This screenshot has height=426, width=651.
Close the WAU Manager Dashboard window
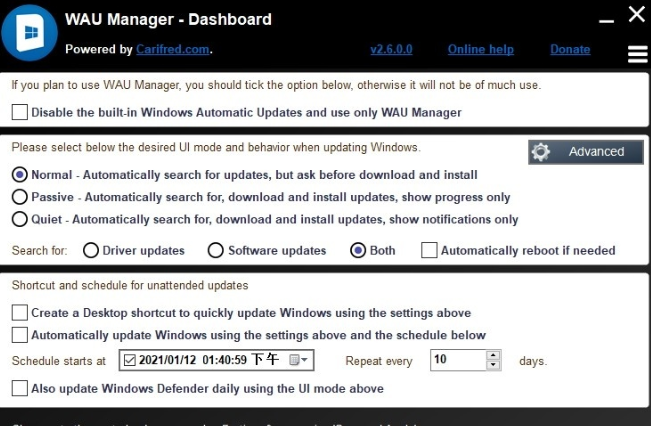[636, 14]
